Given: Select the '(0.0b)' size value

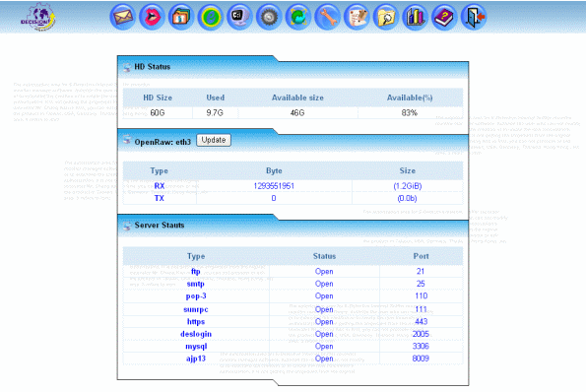Looking at the screenshot, I should [408, 198].
